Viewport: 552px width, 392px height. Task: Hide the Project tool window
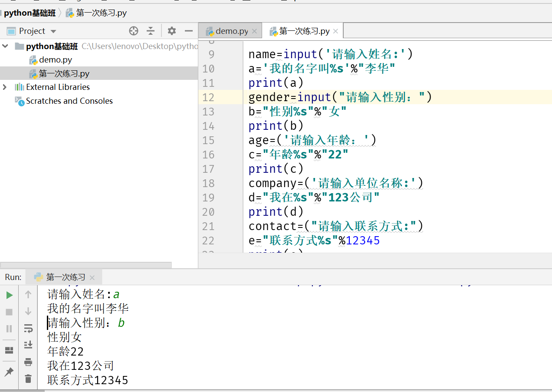click(x=189, y=31)
